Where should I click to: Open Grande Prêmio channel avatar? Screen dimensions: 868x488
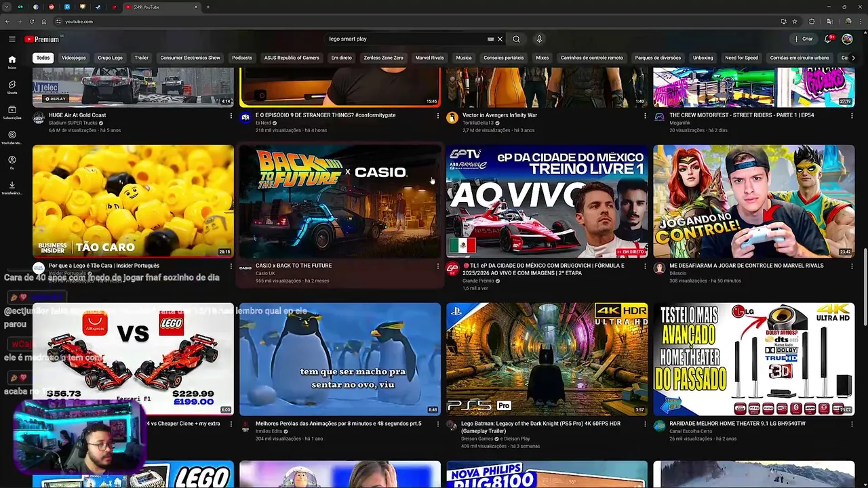pos(452,268)
